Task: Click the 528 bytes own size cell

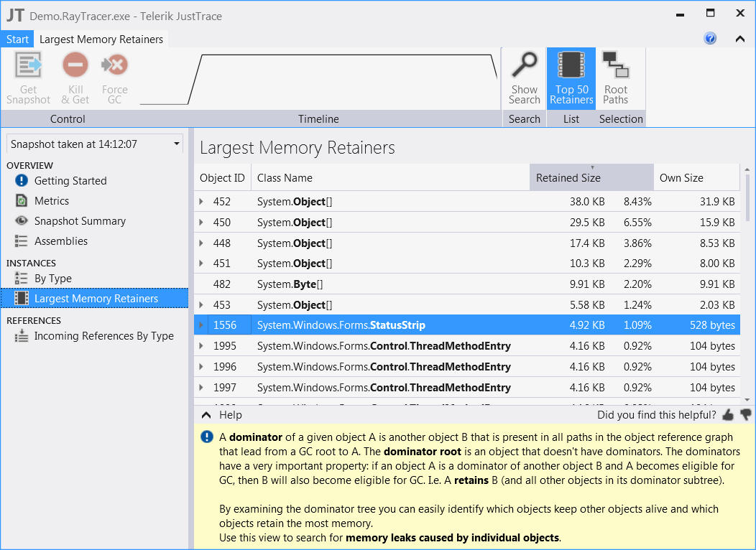Action: [712, 325]
